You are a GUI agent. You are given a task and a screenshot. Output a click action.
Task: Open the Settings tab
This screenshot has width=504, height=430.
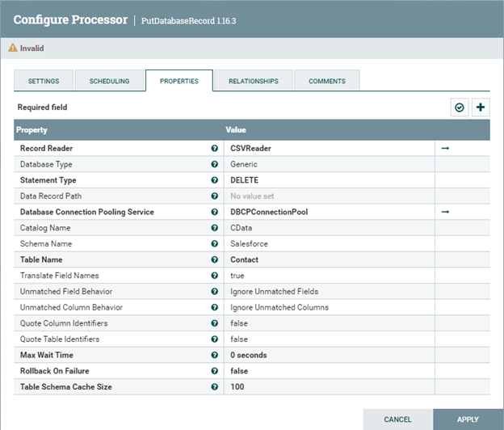(x=44, y=82)
